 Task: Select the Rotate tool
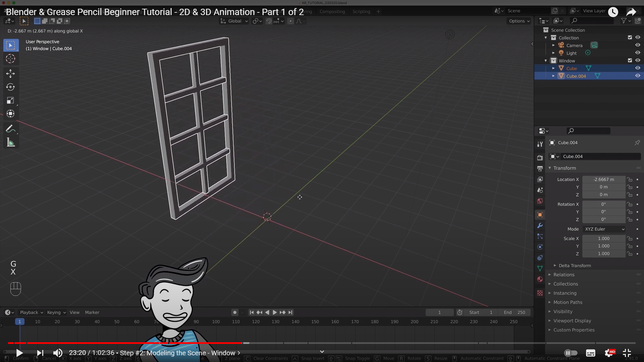pyautogui.click(x=10, y=87)
